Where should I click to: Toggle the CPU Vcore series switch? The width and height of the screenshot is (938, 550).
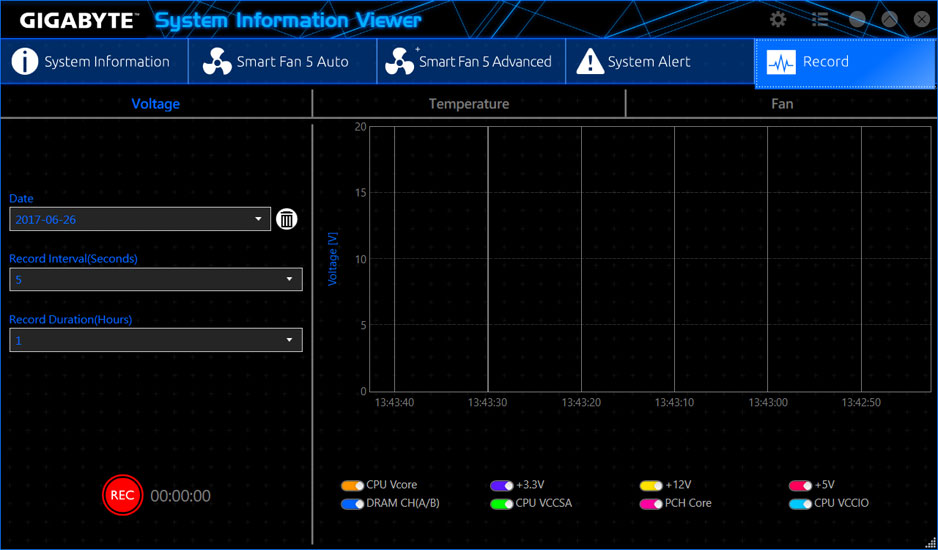352,485
